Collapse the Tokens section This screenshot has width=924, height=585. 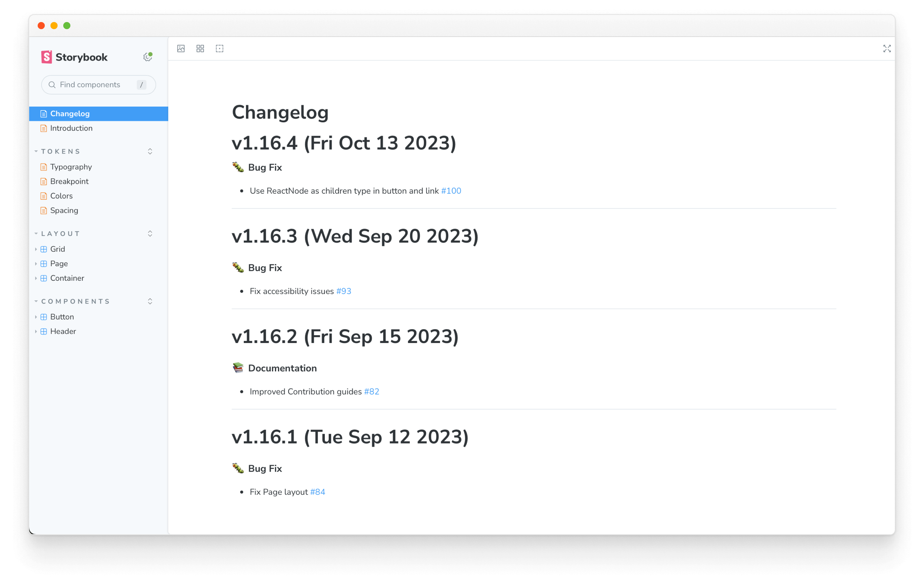[x=37, y=152]
